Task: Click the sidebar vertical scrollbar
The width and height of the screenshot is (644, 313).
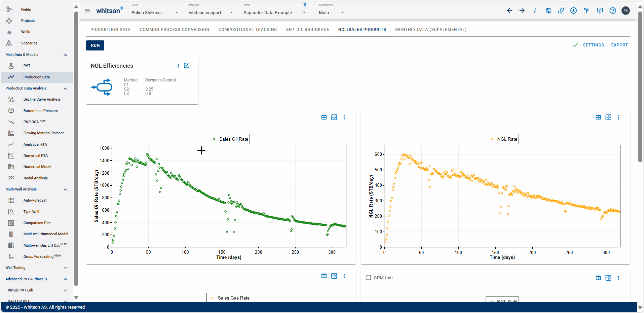Action: click(x=76, y=148)
